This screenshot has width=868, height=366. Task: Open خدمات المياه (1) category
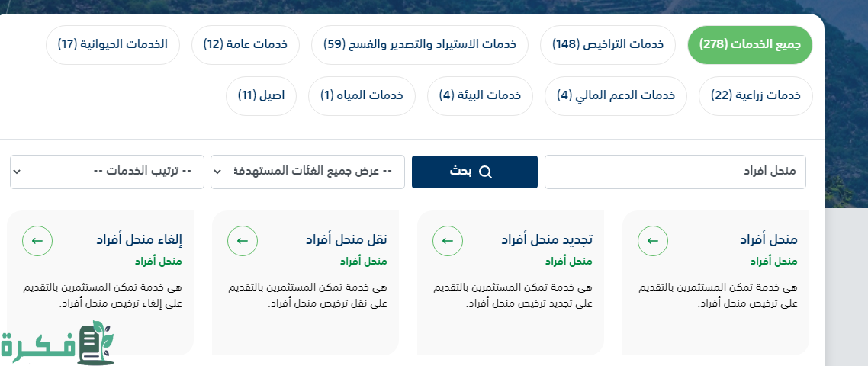(361, 96)
